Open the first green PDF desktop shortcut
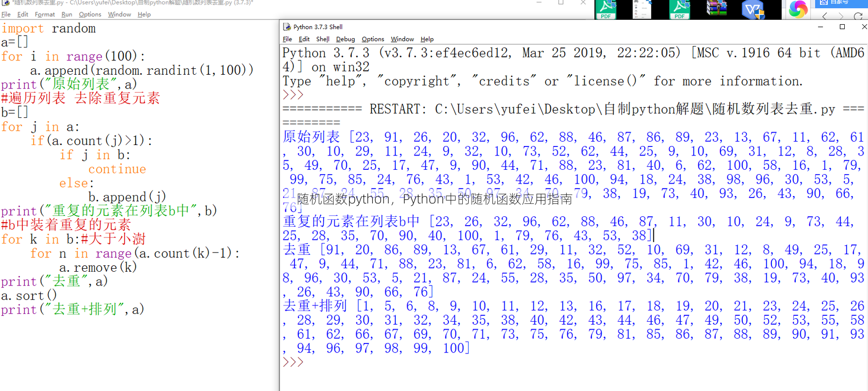The image size is (868, 391). click(606, 9)
